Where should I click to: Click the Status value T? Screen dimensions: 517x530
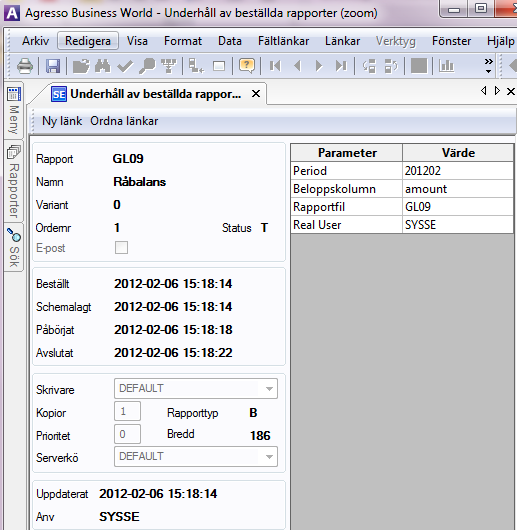pos(264,227)
